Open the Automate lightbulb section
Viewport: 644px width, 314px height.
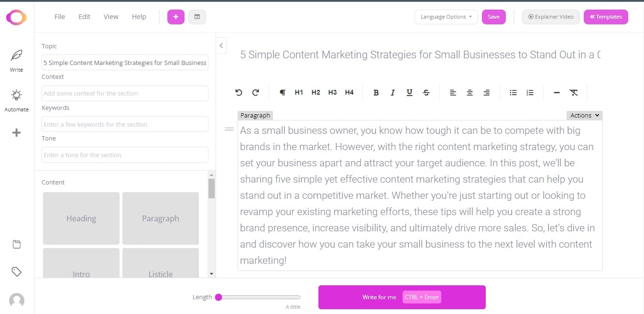pyautogui.click(x=16, y=100)
